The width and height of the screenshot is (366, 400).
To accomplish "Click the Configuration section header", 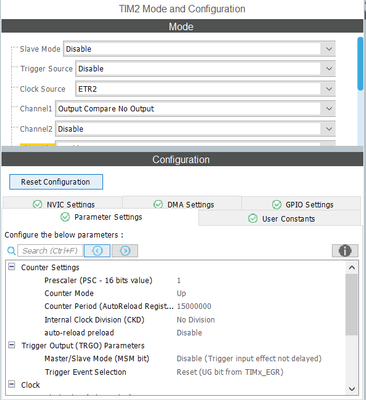I will pos(182,159).
